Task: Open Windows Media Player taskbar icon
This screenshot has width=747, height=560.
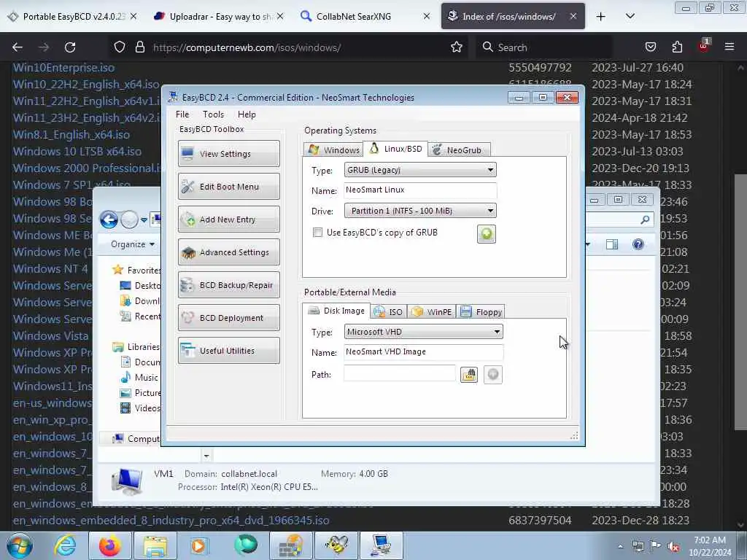Action: coord(198,545)
